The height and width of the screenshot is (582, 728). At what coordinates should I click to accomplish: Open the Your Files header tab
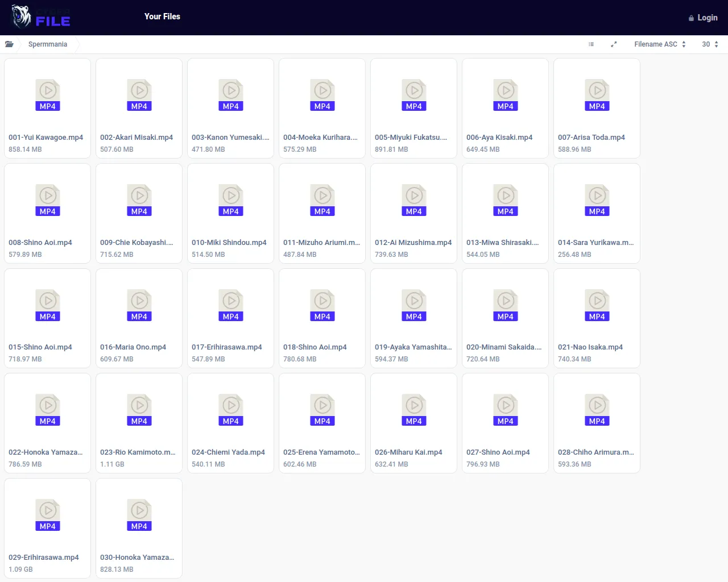162,16
